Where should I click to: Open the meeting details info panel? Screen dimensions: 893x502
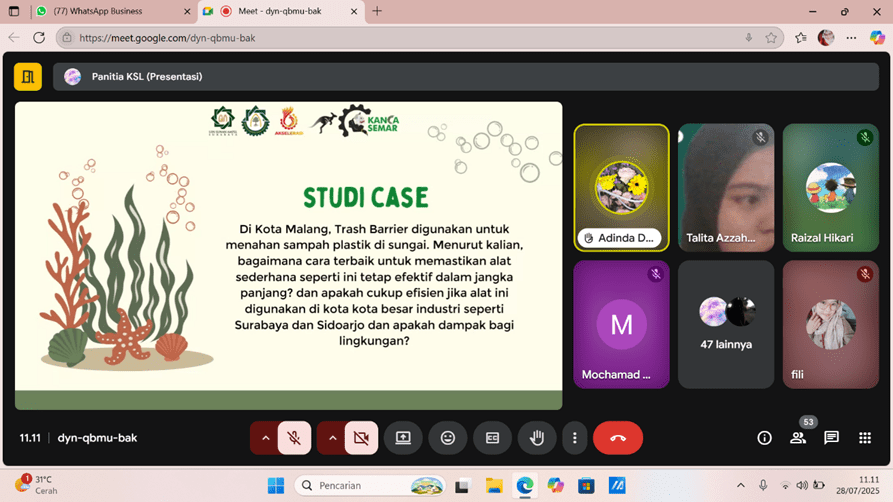tap(764, 438)
